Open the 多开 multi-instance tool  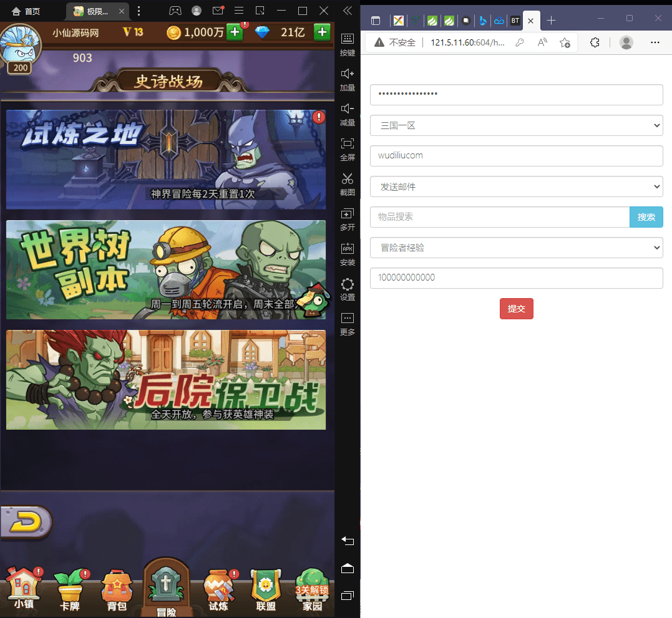pos(347,220)
